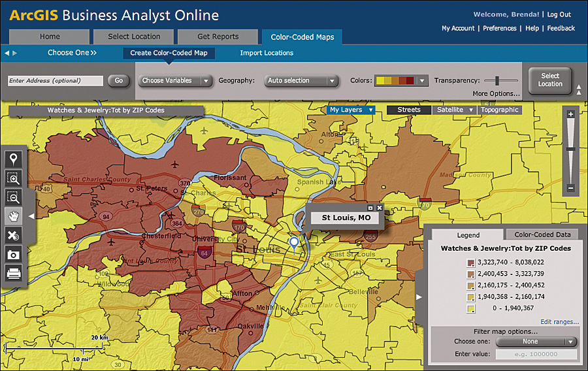Click the 2,400,453 - 3,323,739 legend swatch
The image size is (588, 371).
click(470, 274)
